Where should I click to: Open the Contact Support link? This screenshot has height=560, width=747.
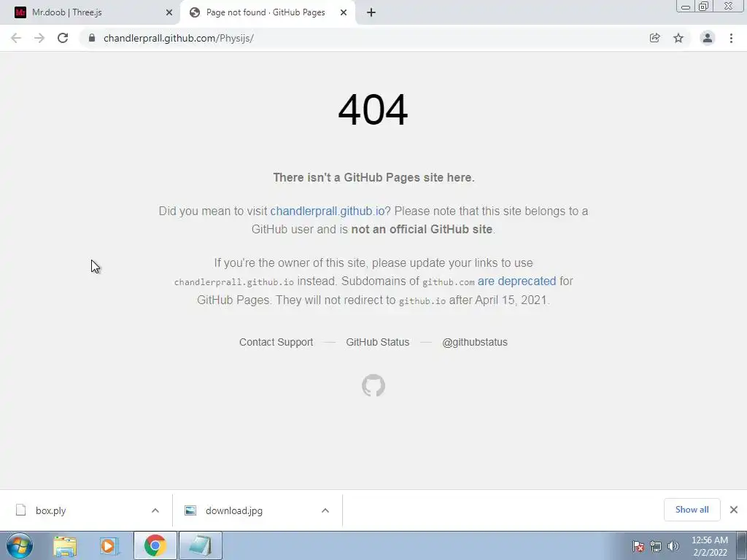click(x=276, y=342)
